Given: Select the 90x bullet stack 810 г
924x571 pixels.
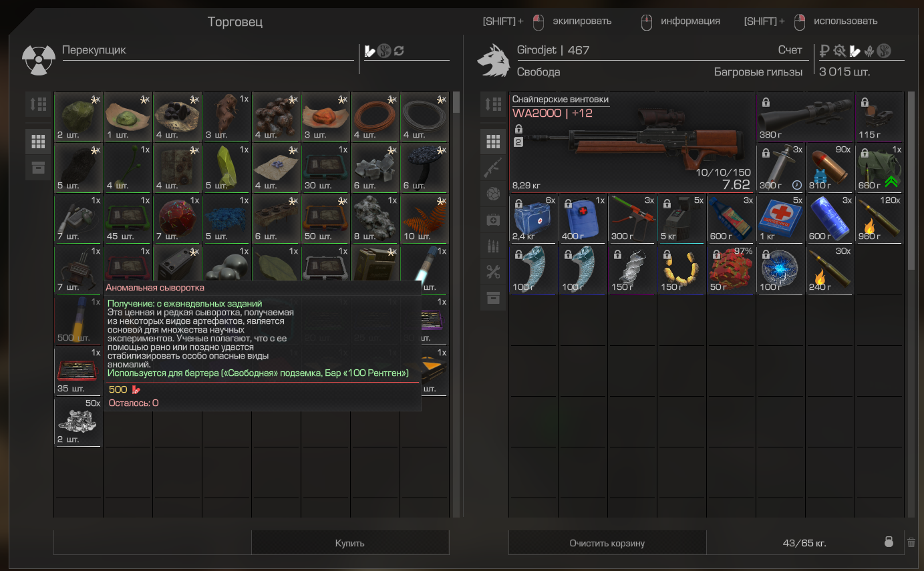Looking at the screenshot, I should [x=830, y=168].
